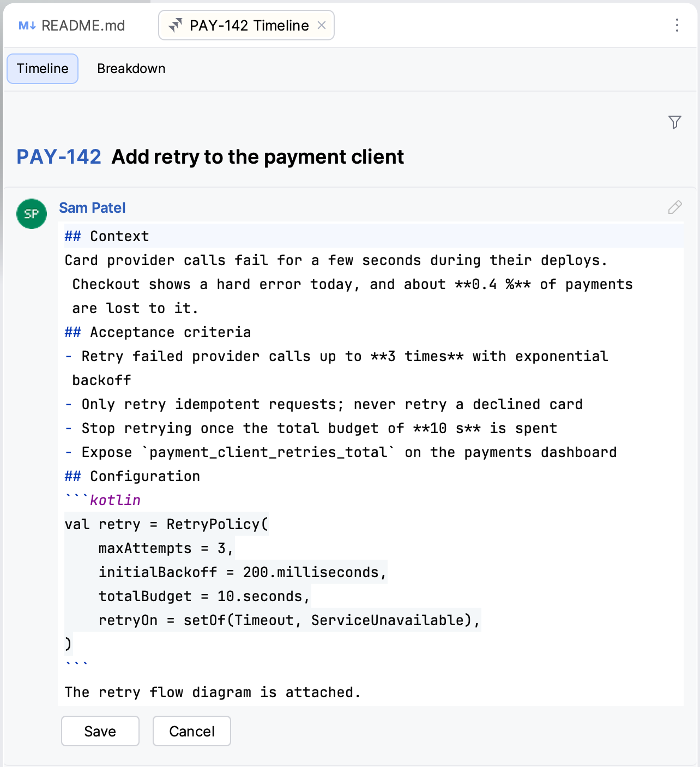Click the 'retryOn = setOf(Timeout, ServiceUnavailable),' line
Image resolution: width=700 pixels, height=767 pixels.
coord(289,620)
